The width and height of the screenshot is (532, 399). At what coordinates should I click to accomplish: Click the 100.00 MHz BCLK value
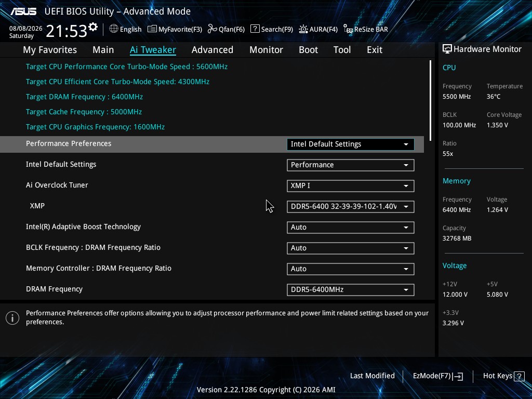click(459, 125)
